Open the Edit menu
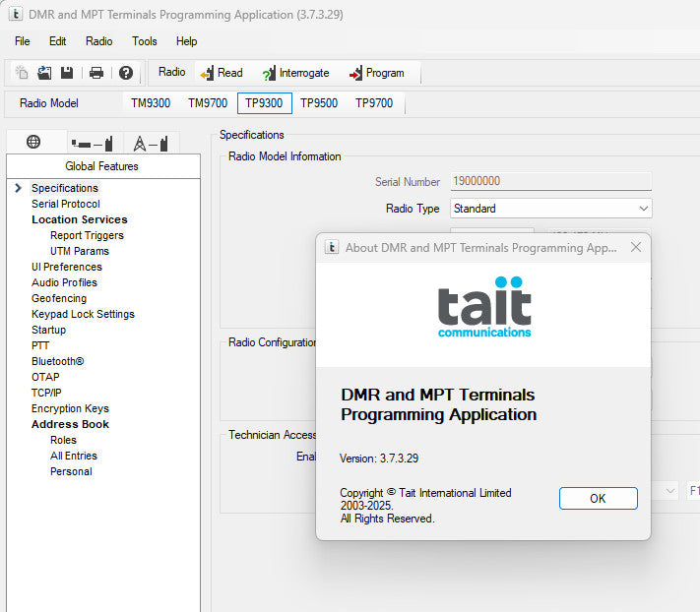This screenshot has height=612, width=700. pos(57,41)
